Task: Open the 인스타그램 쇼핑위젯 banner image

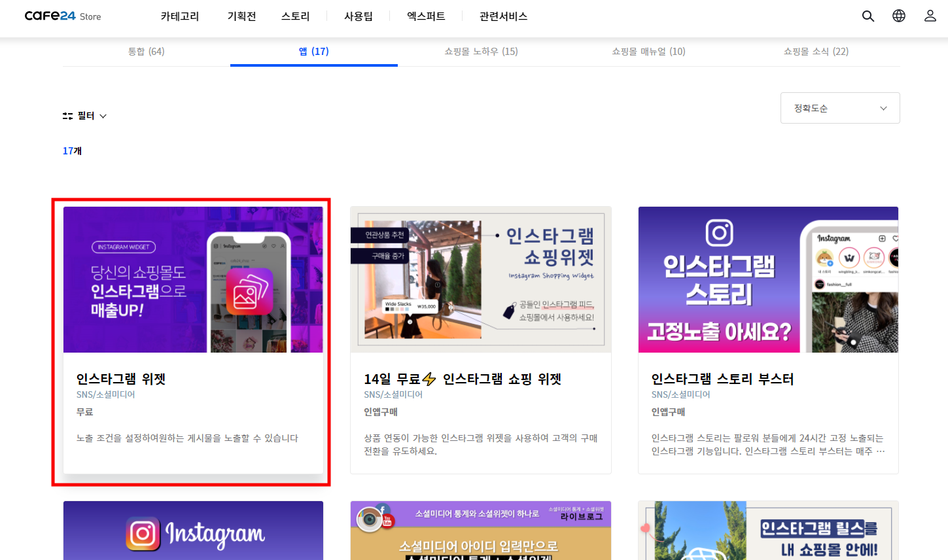Action: (x=481, y=280)
